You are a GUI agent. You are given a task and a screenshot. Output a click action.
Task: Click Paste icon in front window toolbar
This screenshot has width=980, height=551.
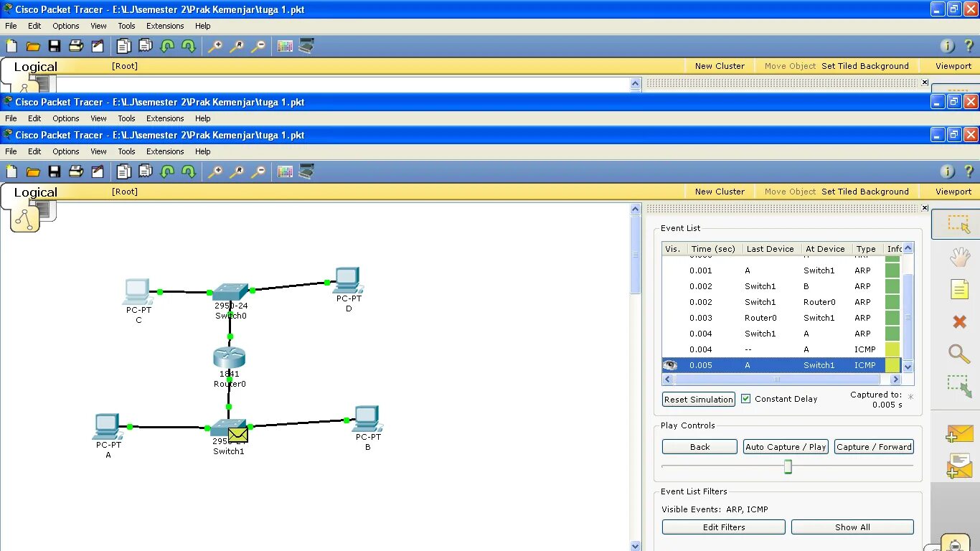point(146,171)
